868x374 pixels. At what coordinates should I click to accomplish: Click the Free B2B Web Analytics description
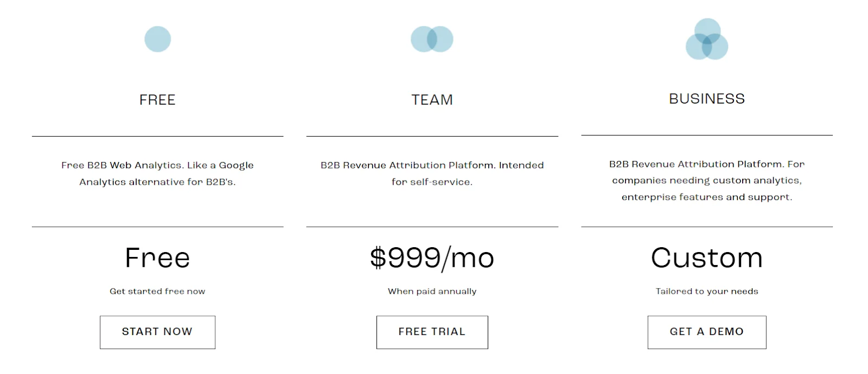(157, 173)
